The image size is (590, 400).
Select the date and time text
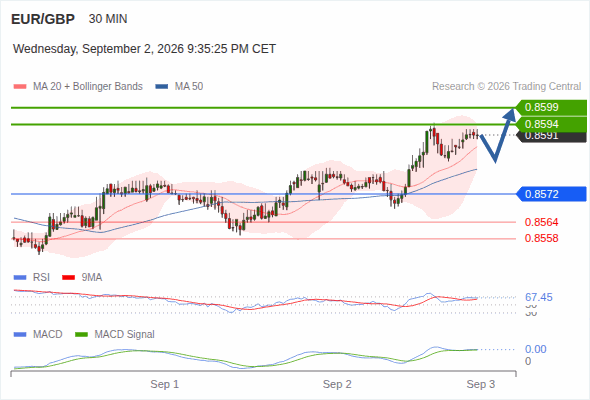pos(144,49)
